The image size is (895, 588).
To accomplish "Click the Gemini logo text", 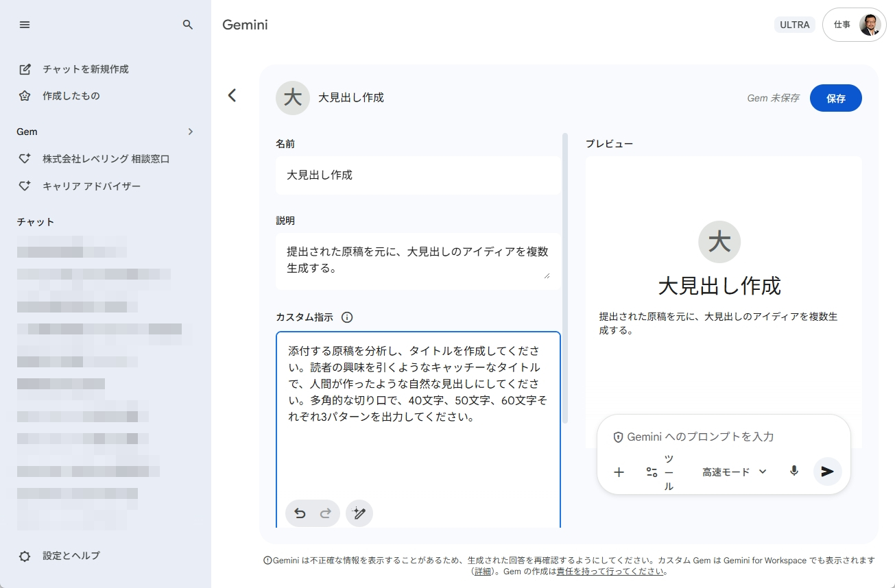I will [x=245, y=25].
